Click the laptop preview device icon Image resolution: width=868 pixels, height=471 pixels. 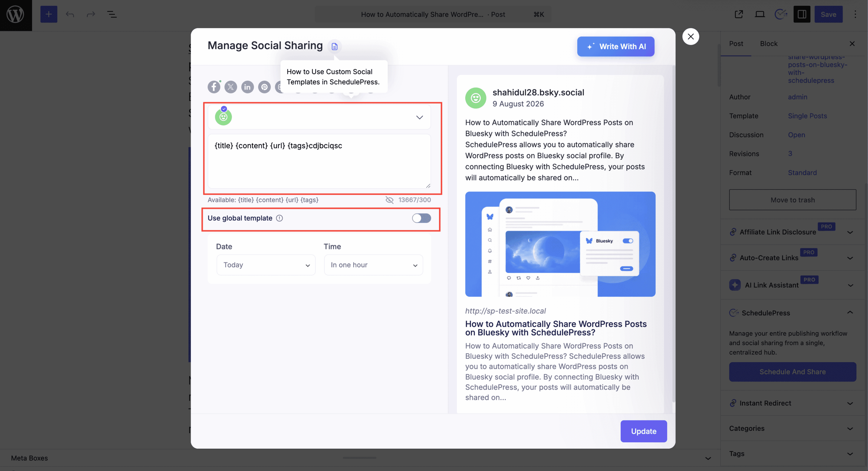759,14
